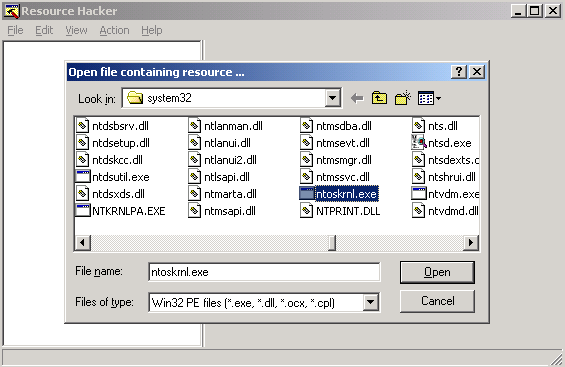Open the View menu
This screenshot has width=565, height=367.
pyautogui.click(x=76, y=30)
